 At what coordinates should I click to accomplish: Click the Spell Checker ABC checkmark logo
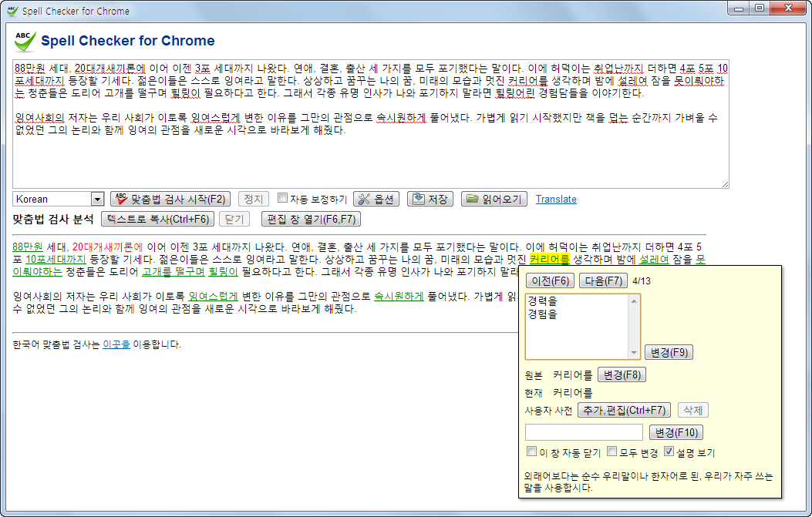[25, 42]
